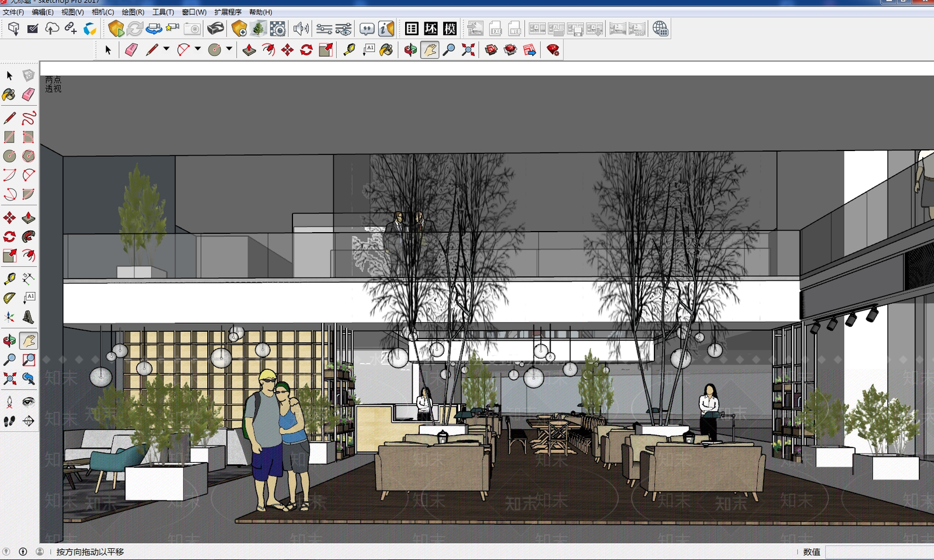Viewport: 934px width, 560px height.
Task: Select the Paint Bucket tool in left panel
Action: pos(9,94)
